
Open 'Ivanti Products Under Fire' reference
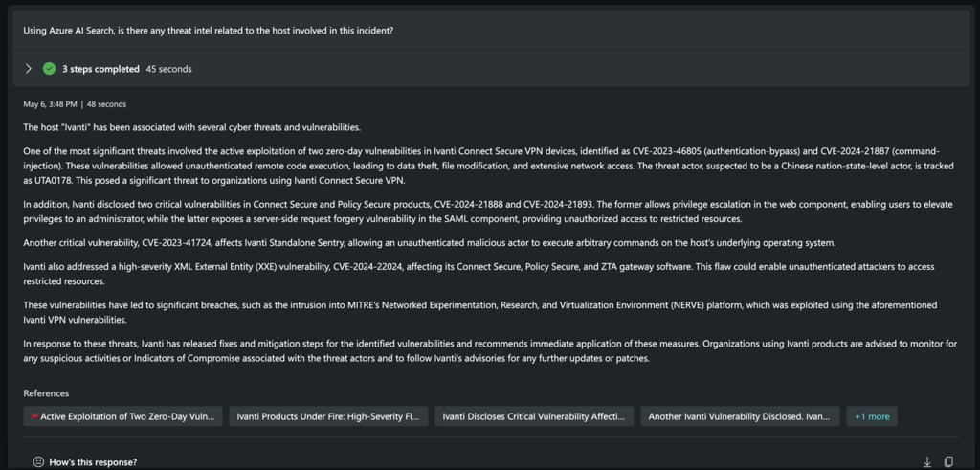pyautogui.click(x=326, y=416)
